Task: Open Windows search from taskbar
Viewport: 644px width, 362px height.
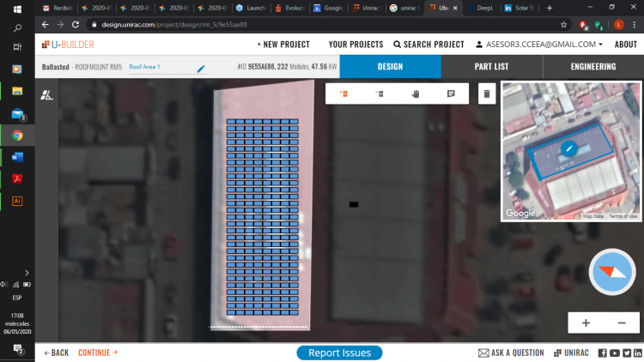Action: click(17, 28)
